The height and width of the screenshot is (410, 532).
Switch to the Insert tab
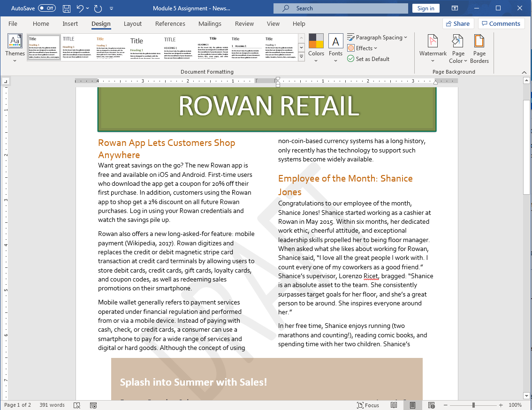pos(70,23)
